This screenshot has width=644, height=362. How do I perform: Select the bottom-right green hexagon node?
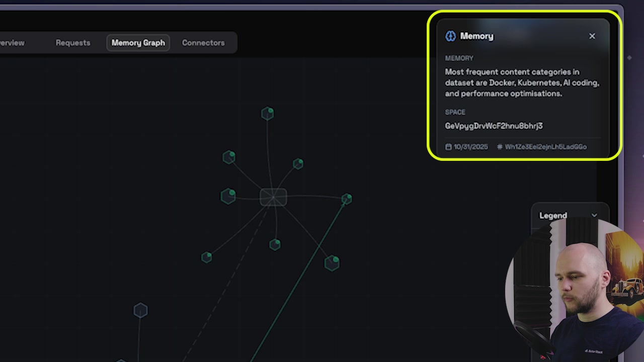[x=332, y=262]
